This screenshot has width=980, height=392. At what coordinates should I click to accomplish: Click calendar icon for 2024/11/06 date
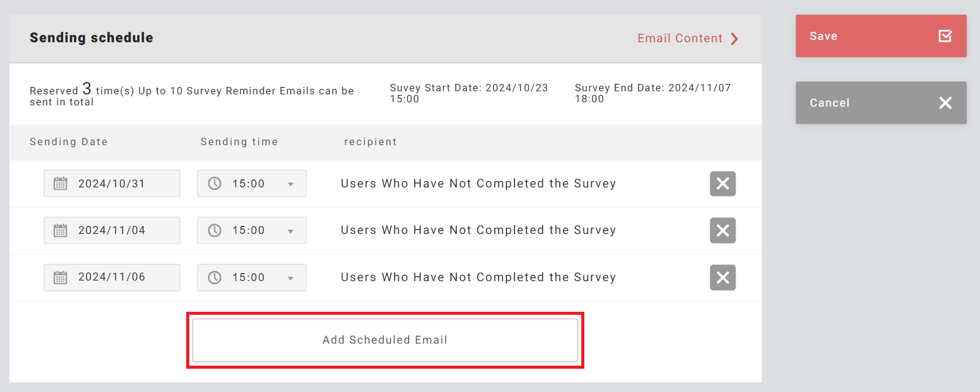pos(60,277)
